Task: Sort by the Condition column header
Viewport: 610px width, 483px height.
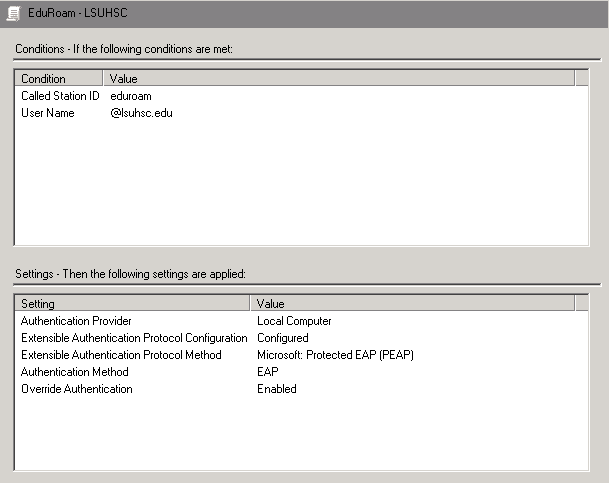Action: coord(59,79)
